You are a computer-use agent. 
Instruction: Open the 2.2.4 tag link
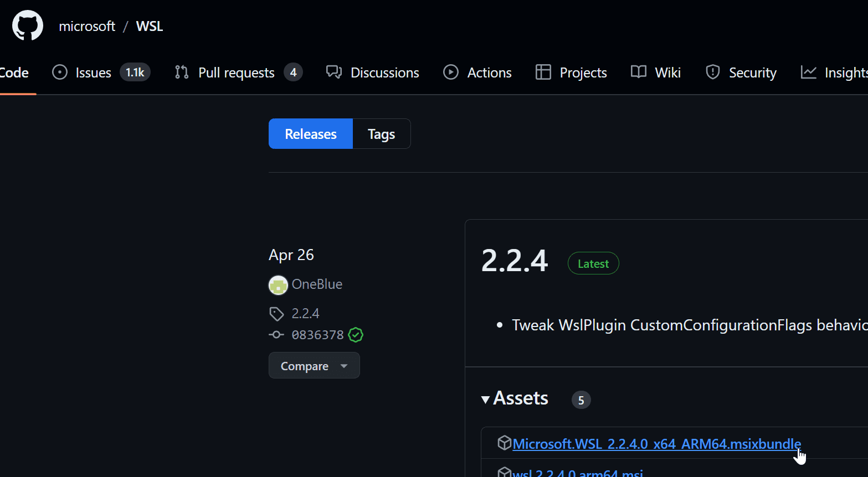305,314
